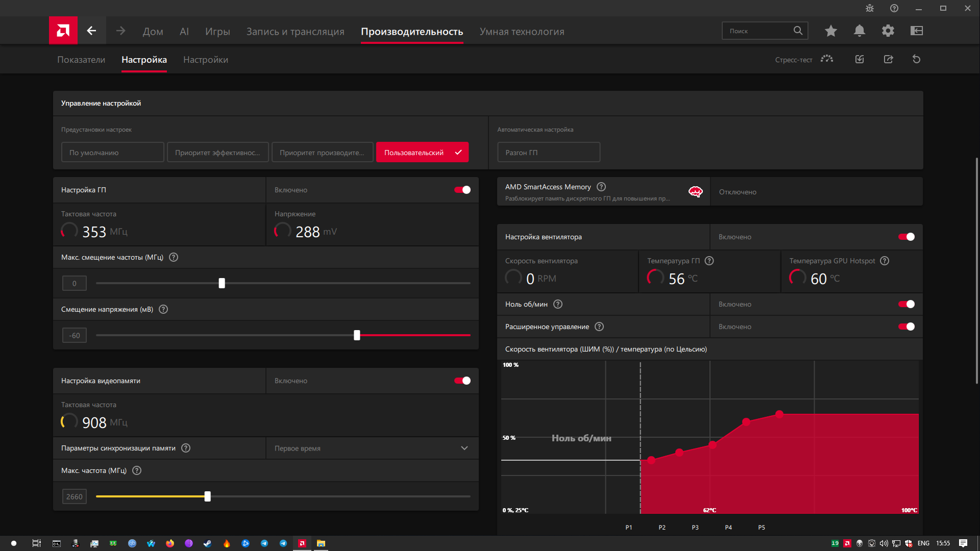Open the favorites star icon
The image size is (980, 551).
[x=830, y=31]
